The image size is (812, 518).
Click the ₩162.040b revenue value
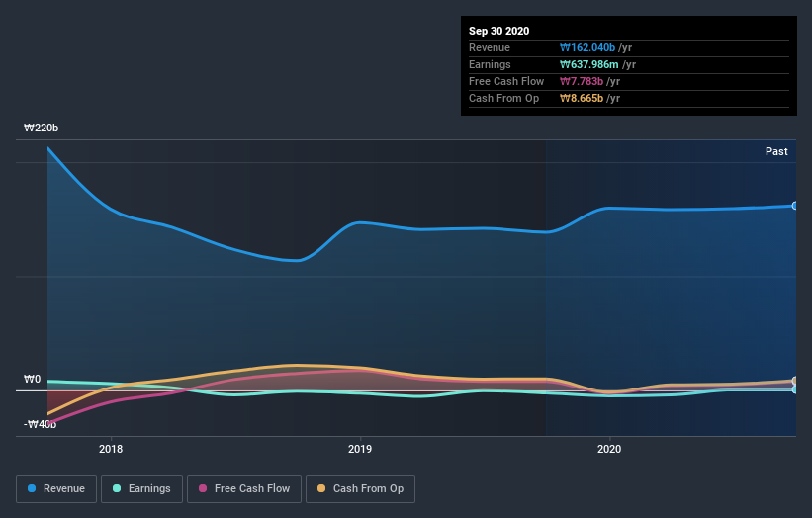coord(587,47)
